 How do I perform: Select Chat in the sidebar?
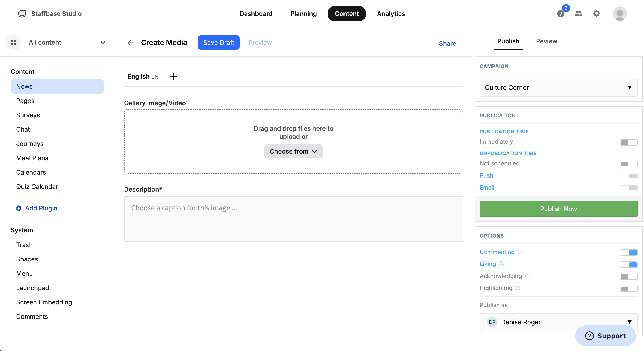[23, 130]
